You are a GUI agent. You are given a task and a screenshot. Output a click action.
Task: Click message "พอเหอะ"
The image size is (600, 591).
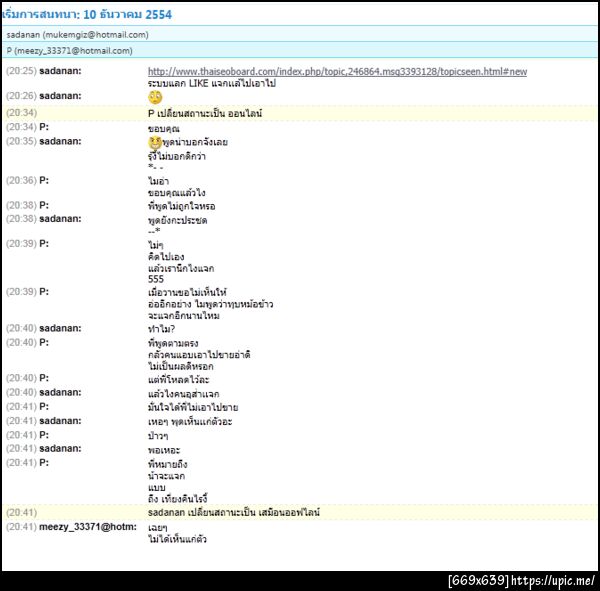click(x=164, y=450)
